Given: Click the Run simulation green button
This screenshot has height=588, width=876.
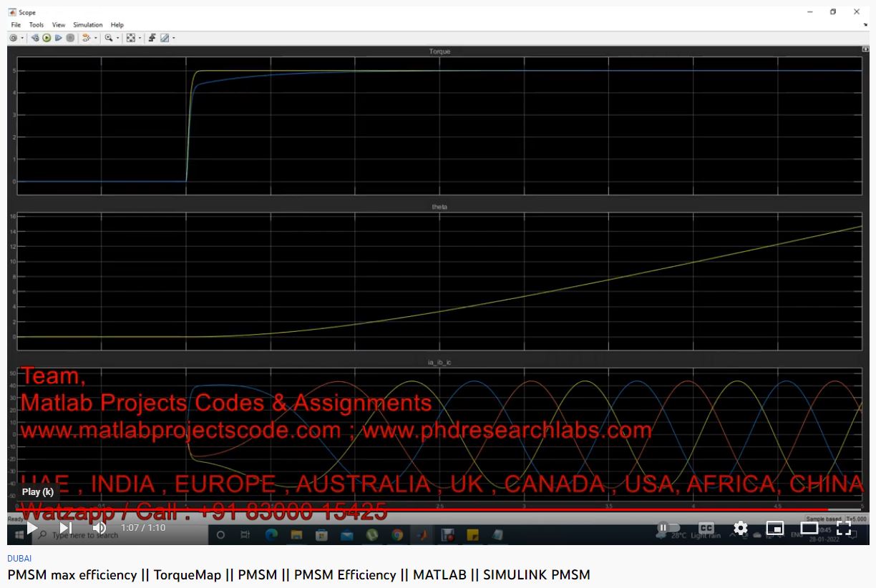Looking at the screenshot, I should point(47,38).
